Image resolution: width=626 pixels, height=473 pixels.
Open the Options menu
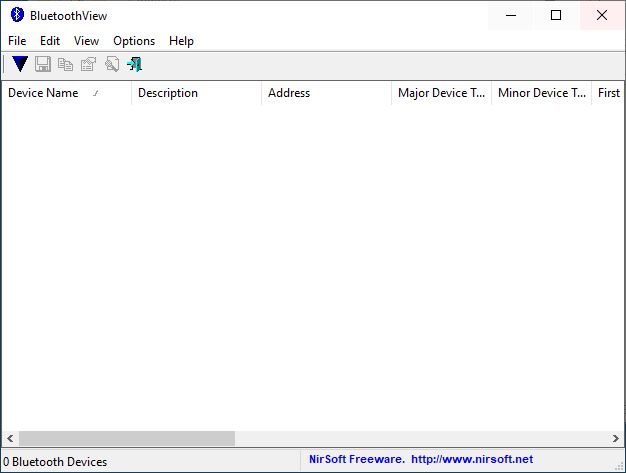[134, 41]
